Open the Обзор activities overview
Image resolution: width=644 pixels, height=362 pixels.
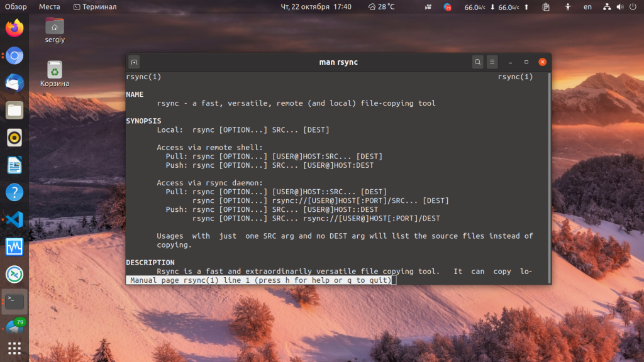(16, 7)
